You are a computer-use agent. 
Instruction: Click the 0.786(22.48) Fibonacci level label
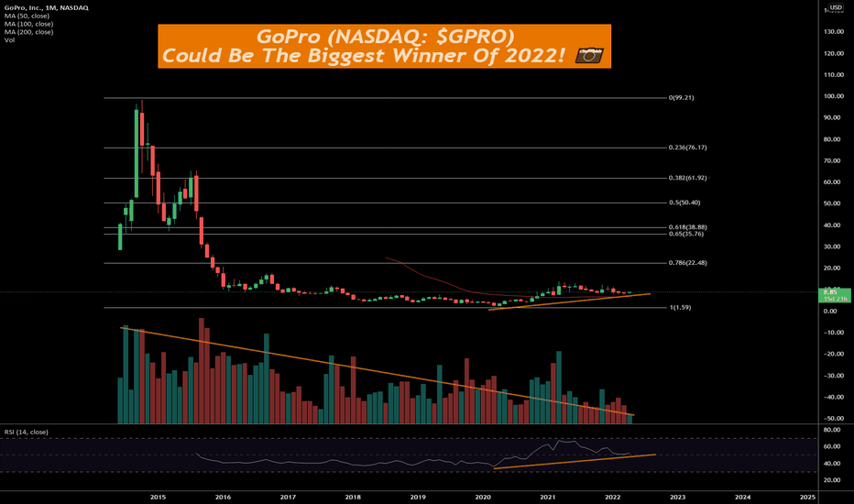[x=688, y=263]
